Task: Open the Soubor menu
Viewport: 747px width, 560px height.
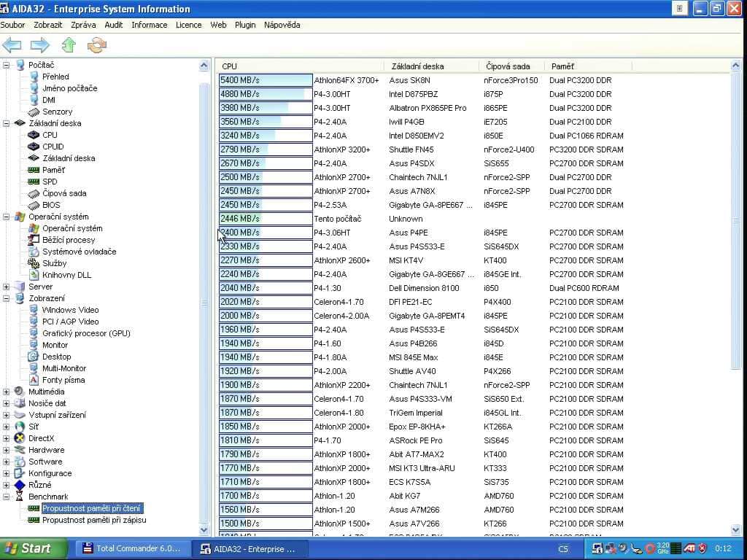Action: tap(12, 25)
